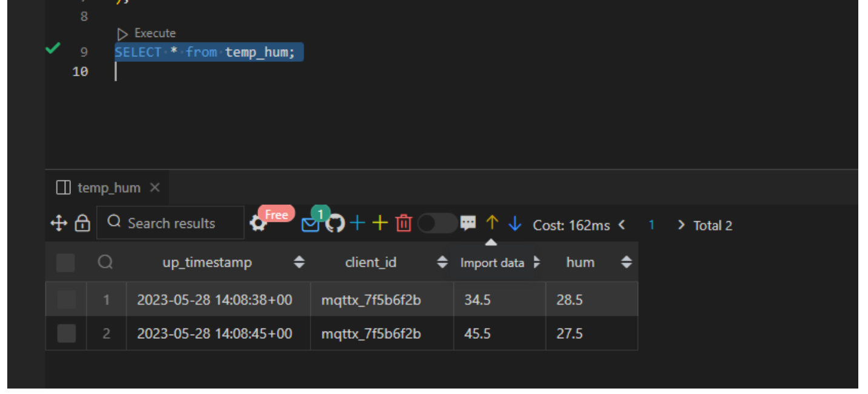The width and height of the screenshot is (868, 394).
Task: Open settings gear with Free badge
Action: 259,224
